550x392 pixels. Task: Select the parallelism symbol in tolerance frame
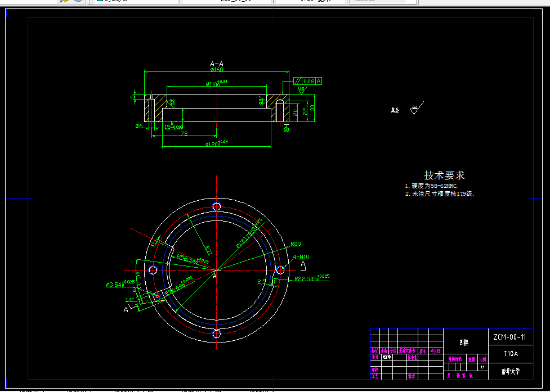[298, 82]
